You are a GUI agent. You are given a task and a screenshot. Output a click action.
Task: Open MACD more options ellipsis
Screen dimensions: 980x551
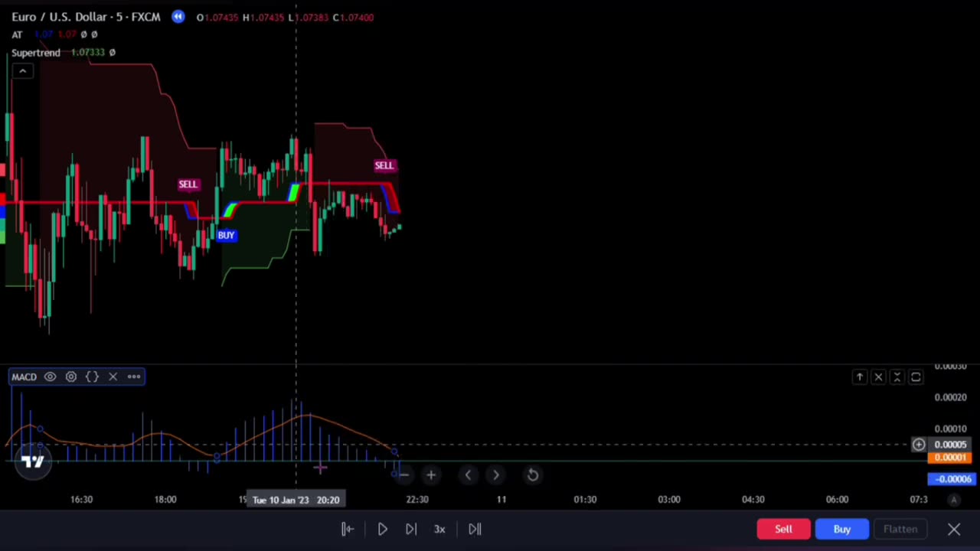[x=134, y=377]
